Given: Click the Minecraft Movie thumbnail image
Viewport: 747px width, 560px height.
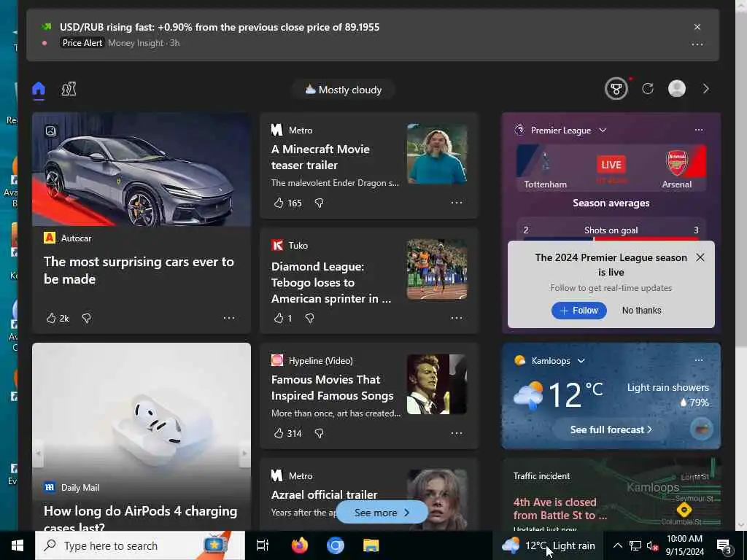Looking at the screenshot, I should click(x=437, y=154).
